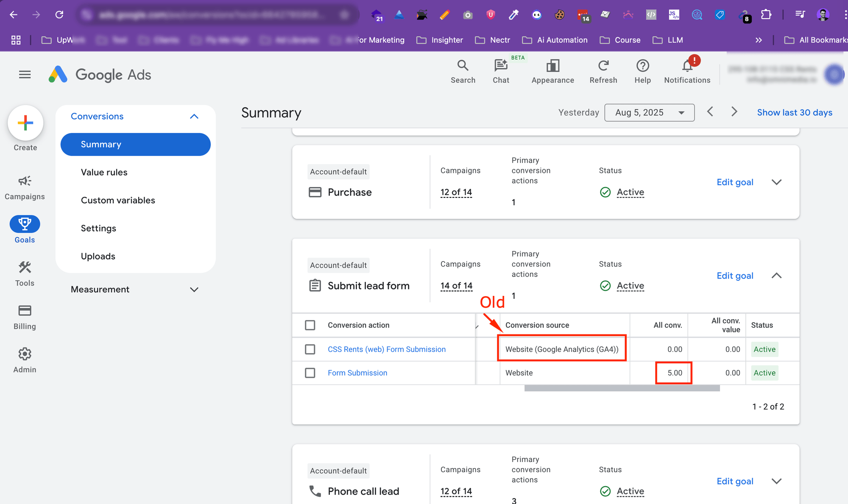Open All Bookmarks folder

pos(816,40)
